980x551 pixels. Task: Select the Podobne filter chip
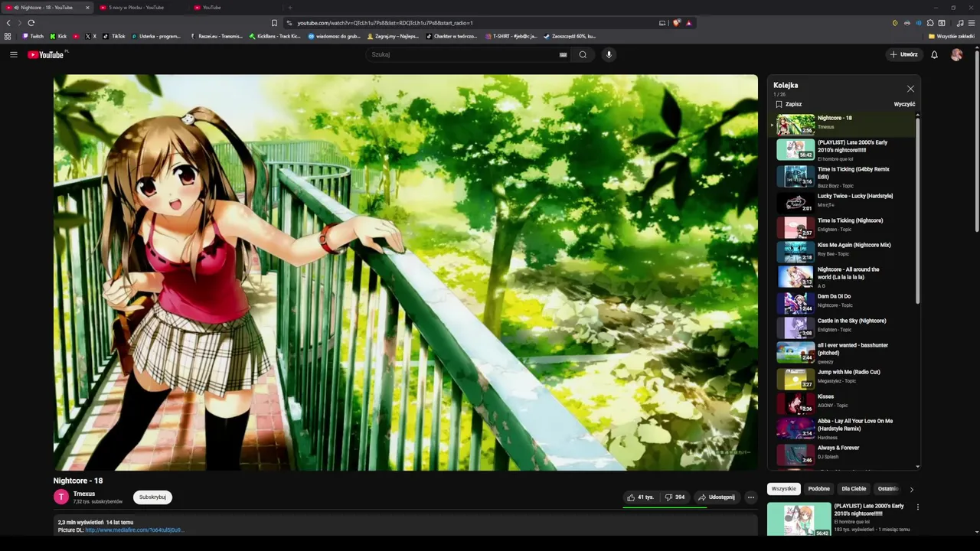click(x=818, y=489)
